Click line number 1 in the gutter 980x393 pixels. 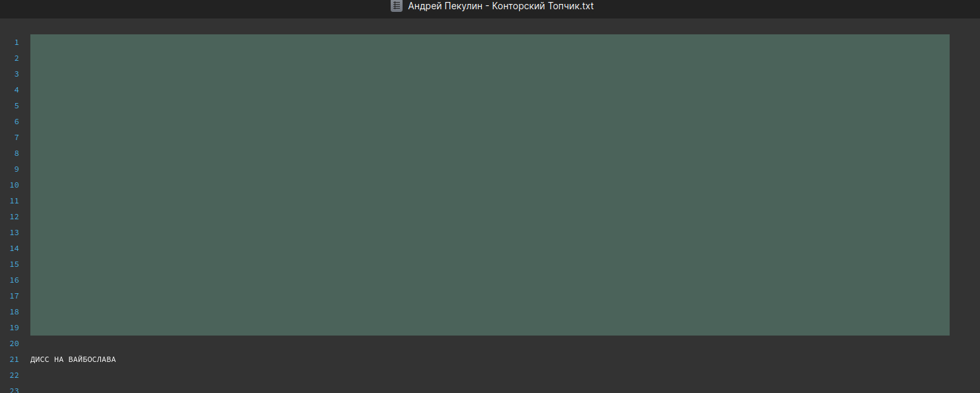(x=16, y=42)
